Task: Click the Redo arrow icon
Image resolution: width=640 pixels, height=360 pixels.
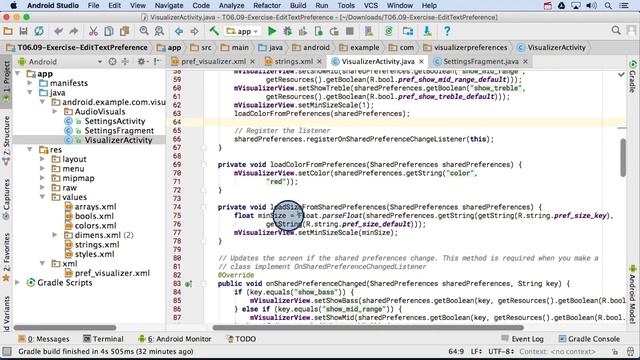Action: (x=73, y=31)
